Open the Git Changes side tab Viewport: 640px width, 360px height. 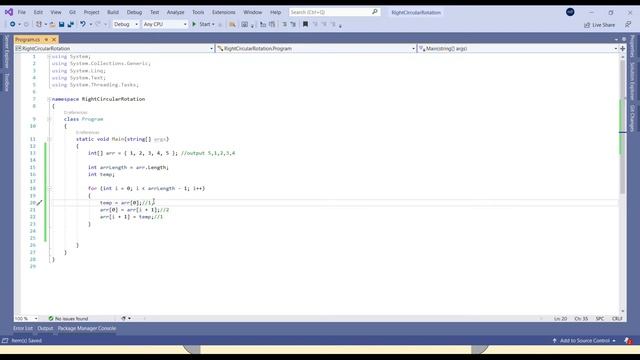(632, 118)
